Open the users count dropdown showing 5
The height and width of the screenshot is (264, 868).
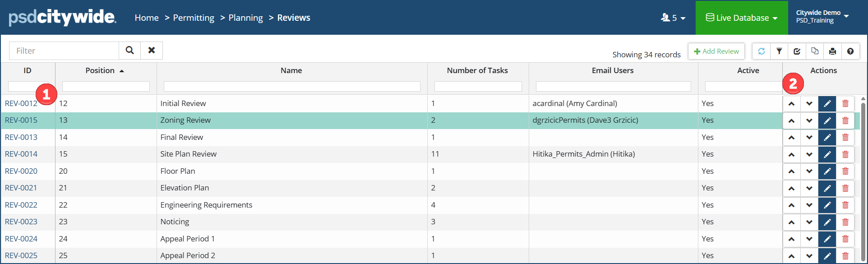[x=673, y=18]
